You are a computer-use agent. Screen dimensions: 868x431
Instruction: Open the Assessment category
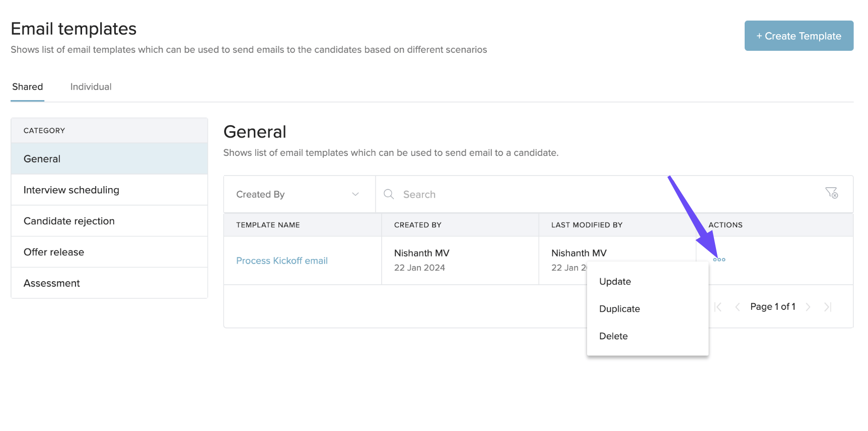(x=52, y=283)
